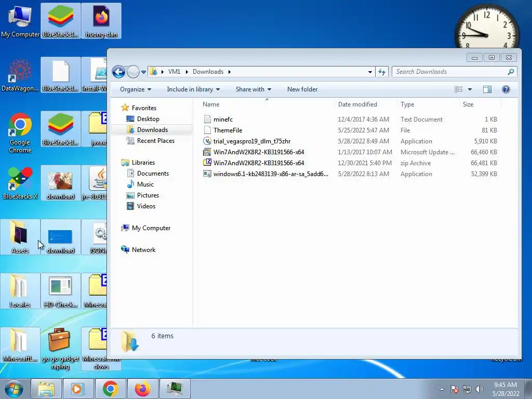Image resolution: width=532 pixels, height=399 pixels.
Task: Toggle the preview pane button
Action: pos(487,89)
